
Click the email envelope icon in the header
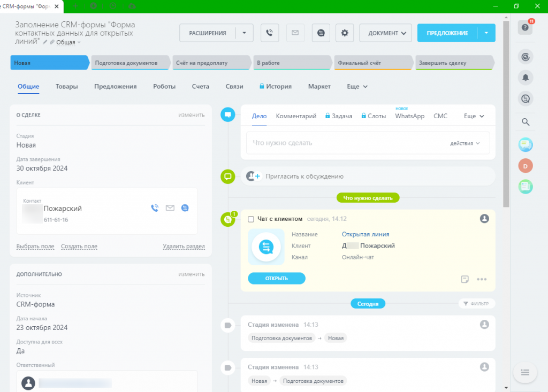click(295, 33)
